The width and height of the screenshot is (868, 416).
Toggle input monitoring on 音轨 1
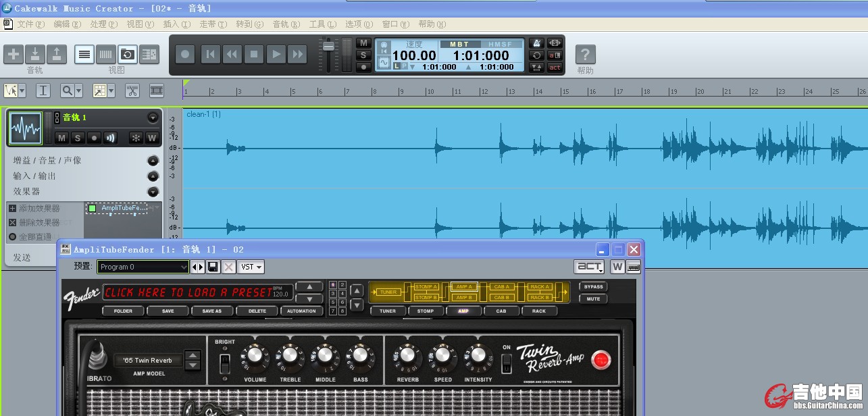110,138
